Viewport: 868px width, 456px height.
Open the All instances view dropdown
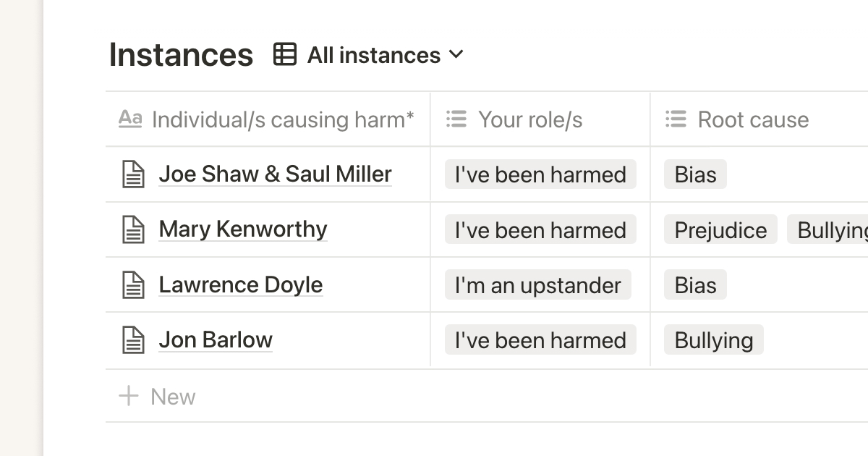[x=386, y=55]
